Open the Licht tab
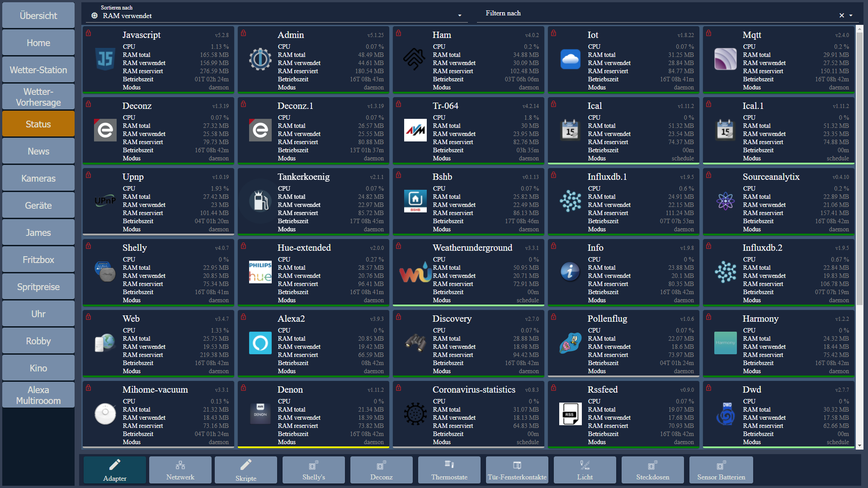The height and width of the screenshot is (488, 868). click(x=585, y=470)
